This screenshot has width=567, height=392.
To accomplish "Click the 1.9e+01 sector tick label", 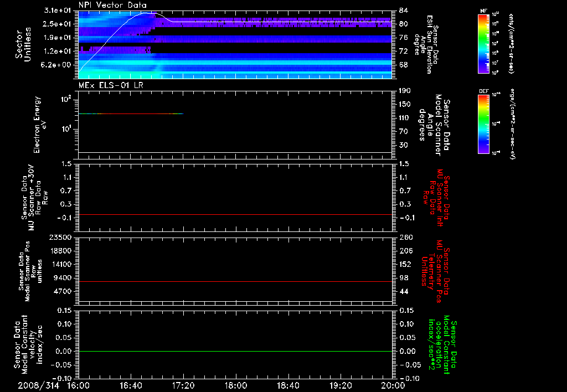I will [x=57, y=38].
